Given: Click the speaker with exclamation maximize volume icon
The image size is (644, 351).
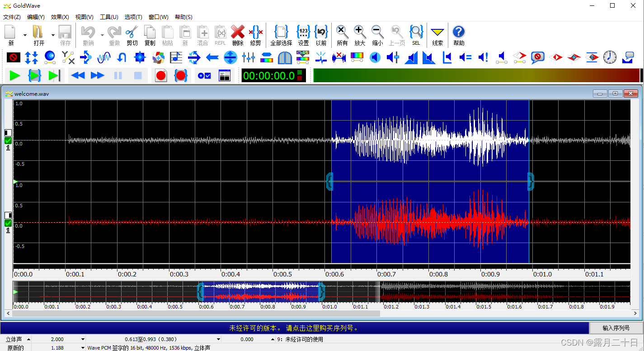Looking at the screenshot, I should click(x=483, y=57).
